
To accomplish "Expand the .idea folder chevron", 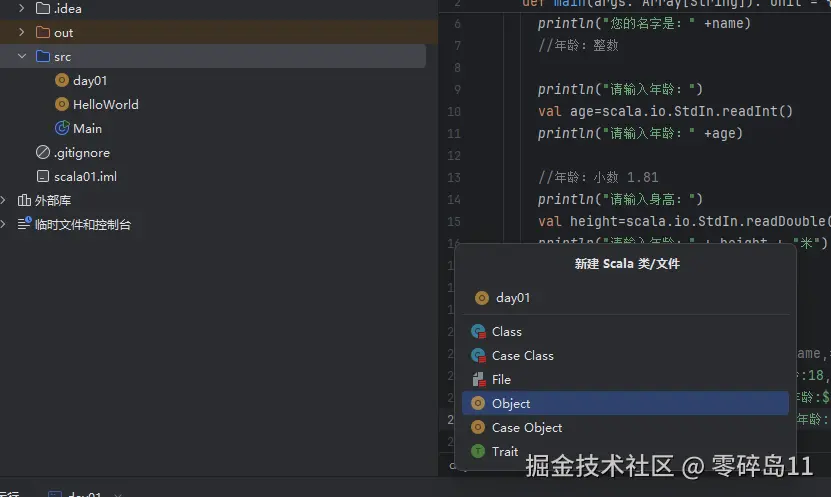I will point(22,8).
